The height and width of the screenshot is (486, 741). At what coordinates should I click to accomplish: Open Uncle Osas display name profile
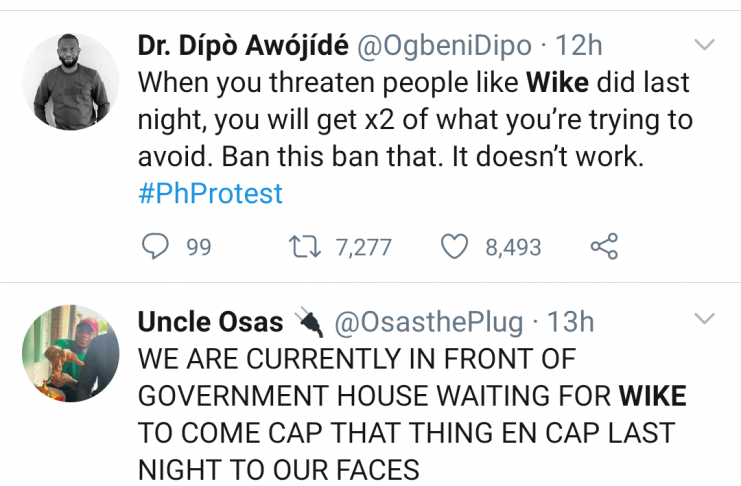point(209,322)
